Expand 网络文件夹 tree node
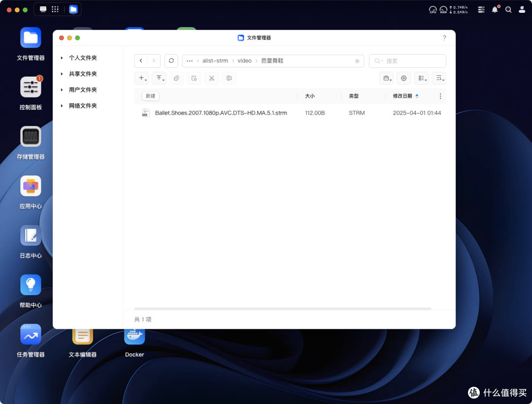 (62, 106)
